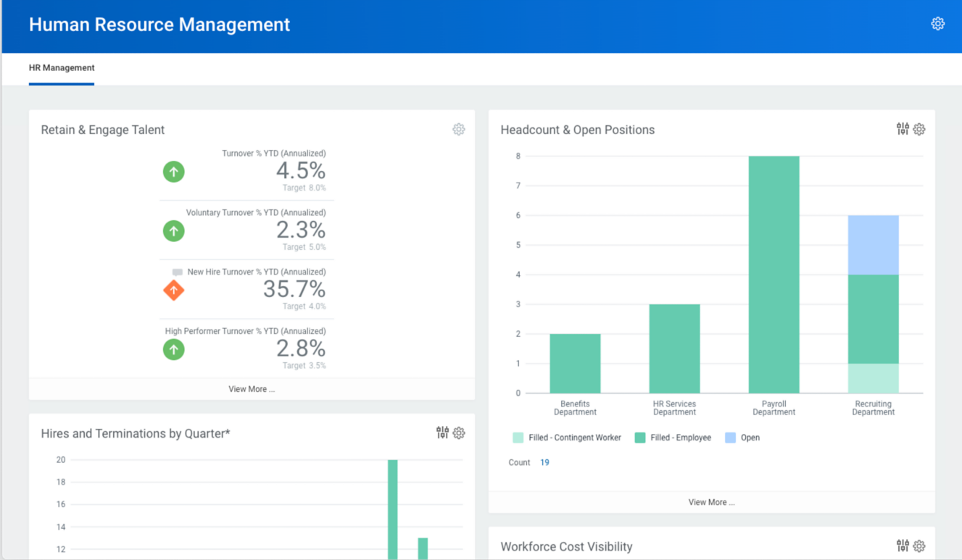Open the Count value 19 link
This screenshot has height=560, width=962.
coord(544,462)
